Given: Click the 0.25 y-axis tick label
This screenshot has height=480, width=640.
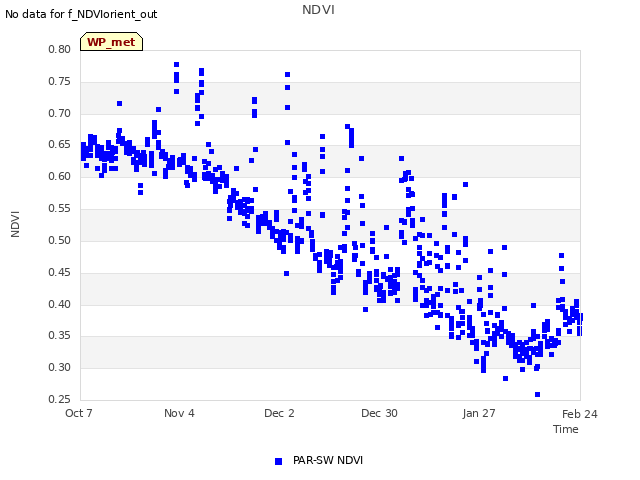Looking at the screenshot, I should click(x=60, y=399).
